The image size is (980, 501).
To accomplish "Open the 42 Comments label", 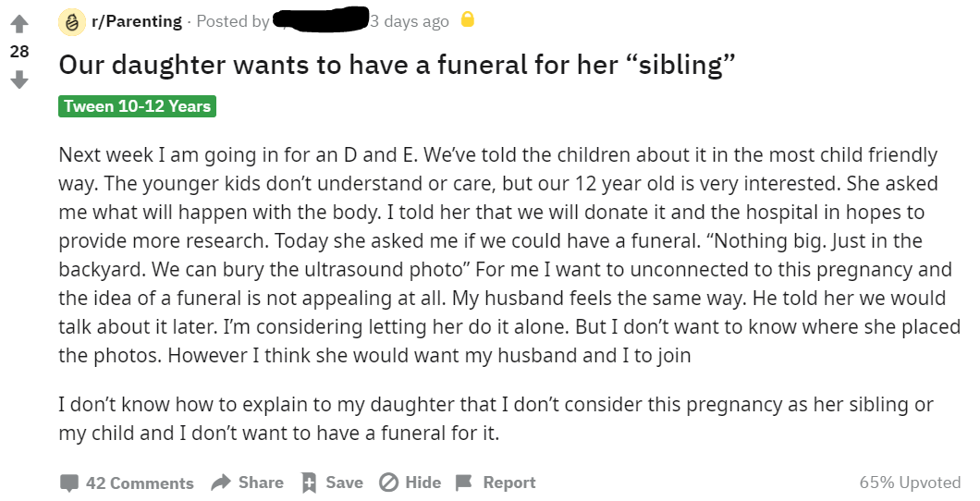I will tap(140, 483).
